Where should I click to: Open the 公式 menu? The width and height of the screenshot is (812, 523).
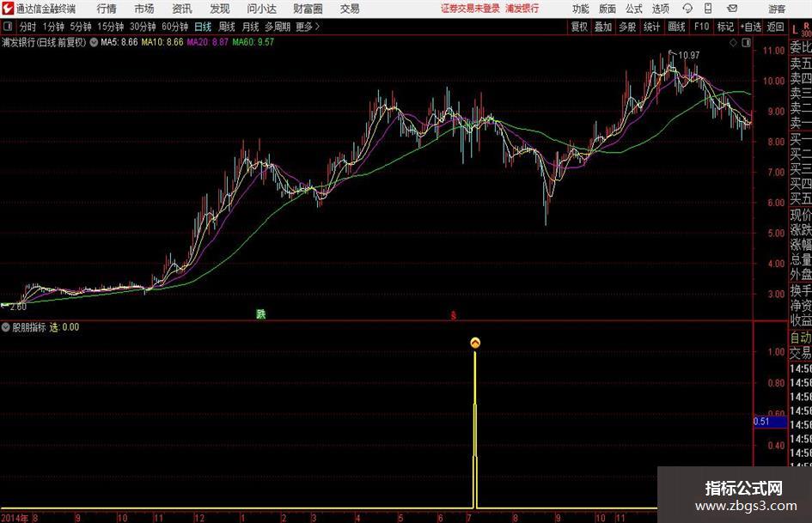(x=634, y=9)
